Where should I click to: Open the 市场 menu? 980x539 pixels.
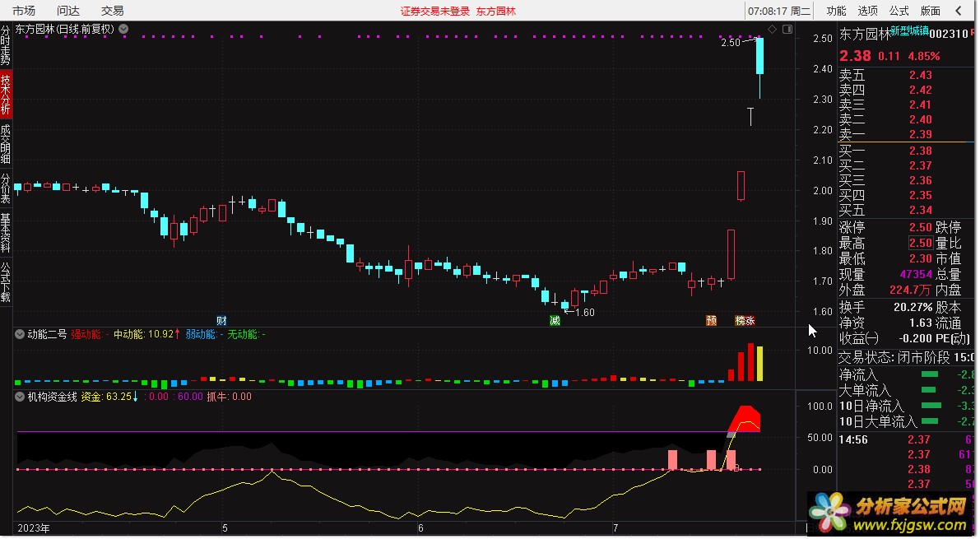tap(24, 11)
